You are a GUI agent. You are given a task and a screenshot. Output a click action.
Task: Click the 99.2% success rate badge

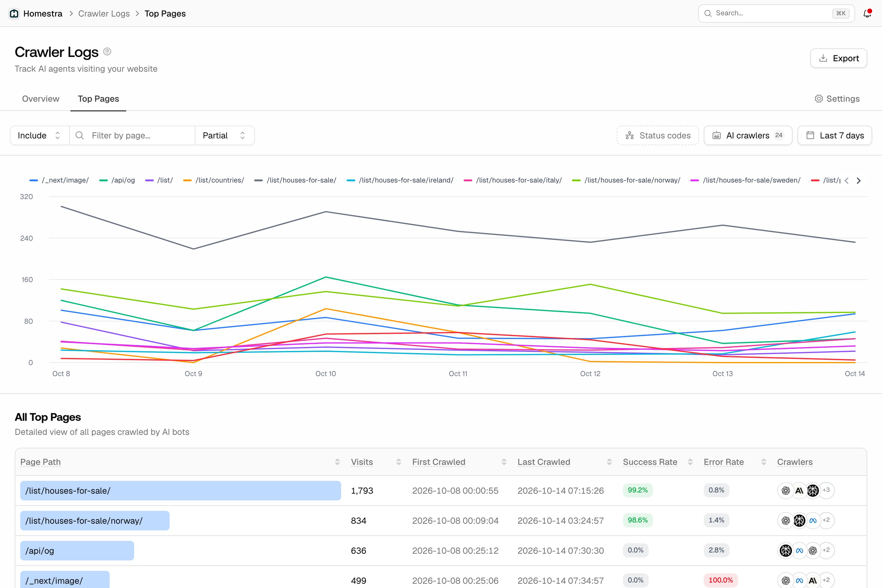coord(638,490)
